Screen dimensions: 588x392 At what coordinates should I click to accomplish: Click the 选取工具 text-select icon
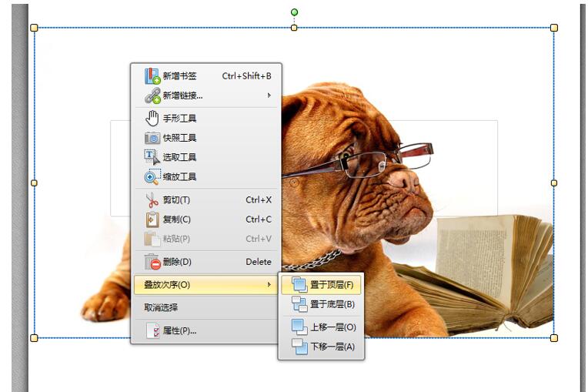click(x=152, y=157)
